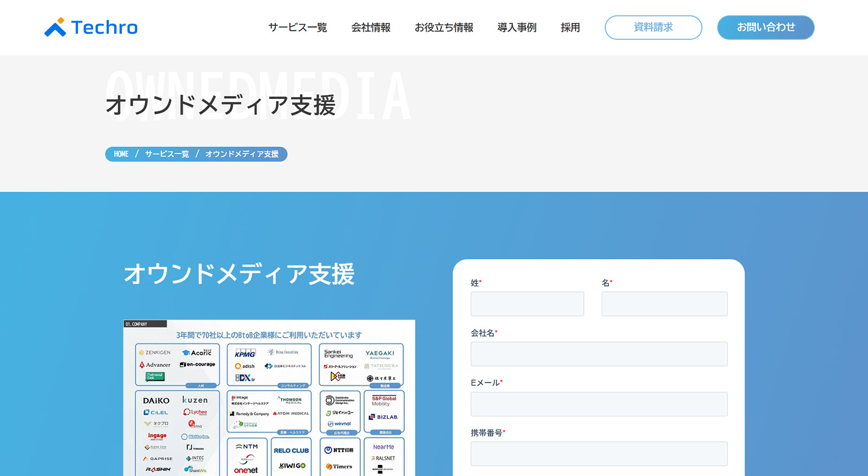Click the Advancer logo
The height and width of the screenshot is (476, 868).
tap(155, 365)
